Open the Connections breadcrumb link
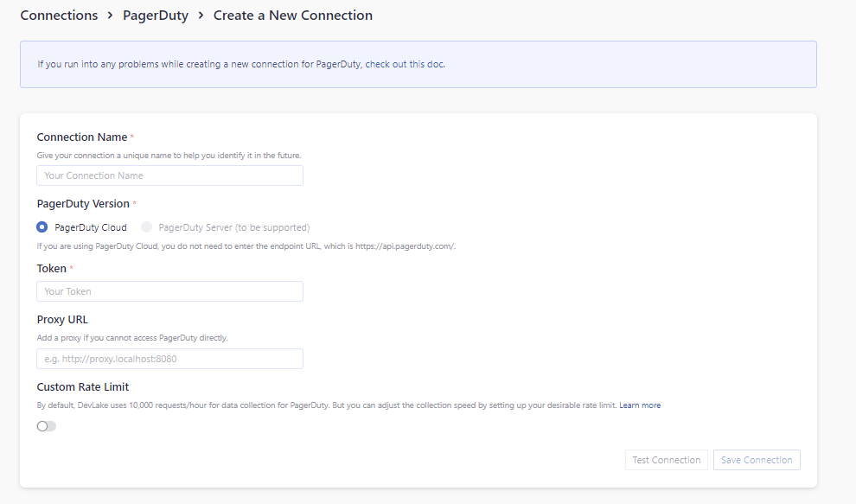Viewport: 856px width, 504px height. click(59, 15)
